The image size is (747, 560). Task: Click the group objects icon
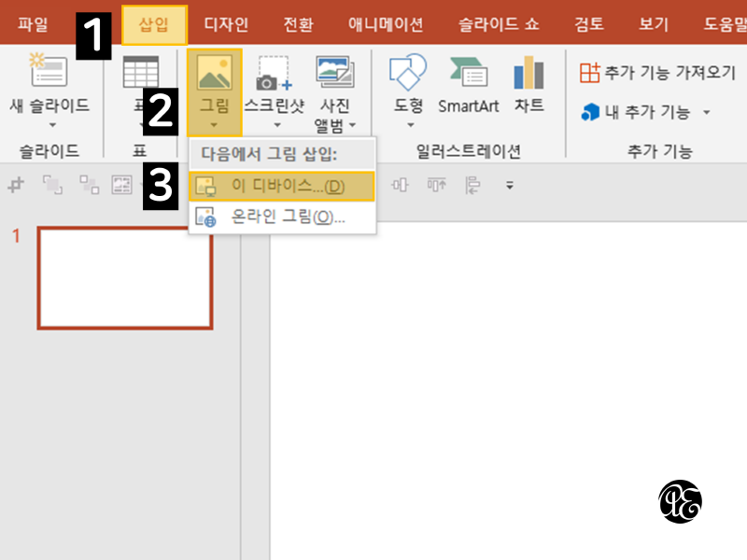[89, 185]
